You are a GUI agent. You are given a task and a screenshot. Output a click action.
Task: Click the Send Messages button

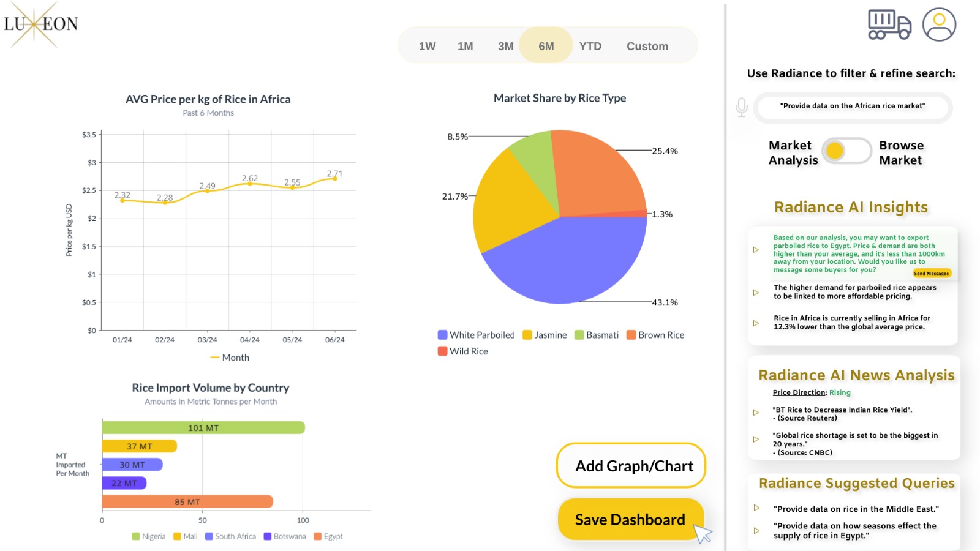click(x=931, y=274)
